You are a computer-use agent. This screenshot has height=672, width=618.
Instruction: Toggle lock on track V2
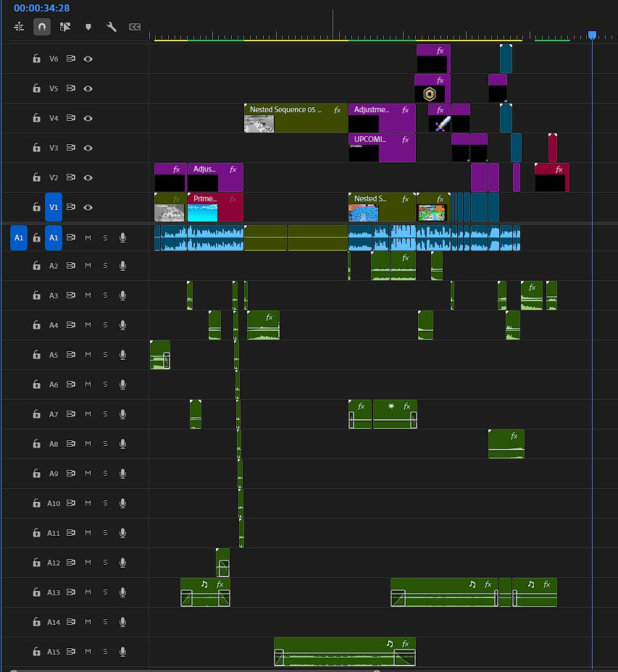tap(37, 177)
